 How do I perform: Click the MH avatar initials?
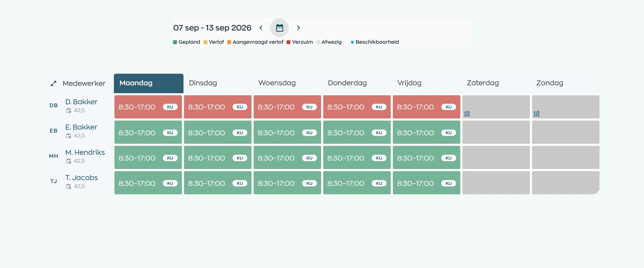pyautogui.click(x=54, y=156)
